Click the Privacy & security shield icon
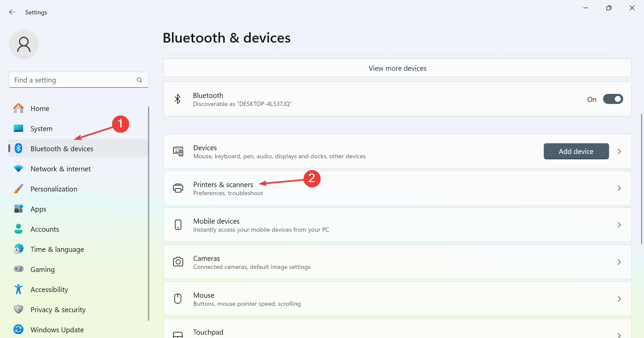 [18, 309]
